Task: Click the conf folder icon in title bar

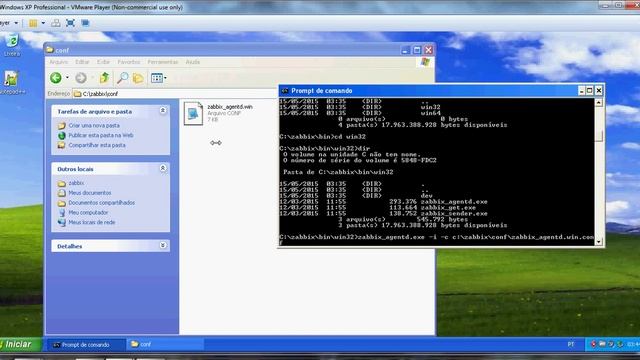Action: [50, 50]
